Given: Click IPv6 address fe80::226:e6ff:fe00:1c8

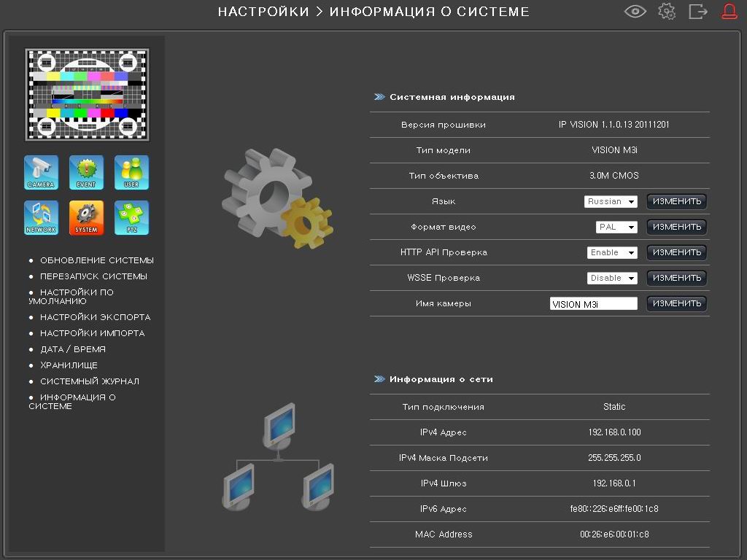Looking at the screenshot, I should click(x=614, y=509).
